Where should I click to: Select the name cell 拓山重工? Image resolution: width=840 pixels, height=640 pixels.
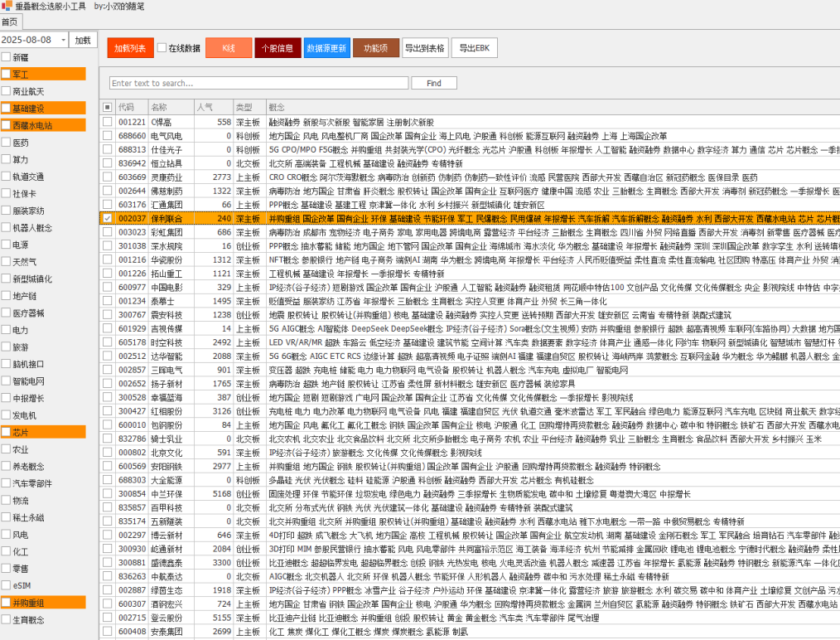(171, 274)
